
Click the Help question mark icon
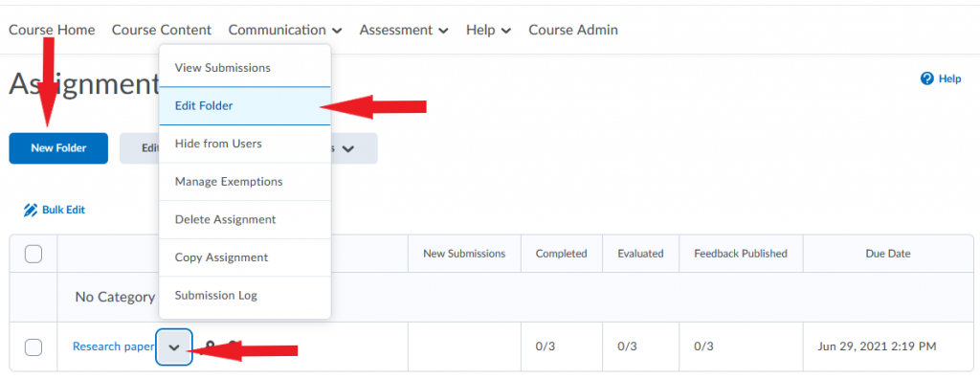926,78
